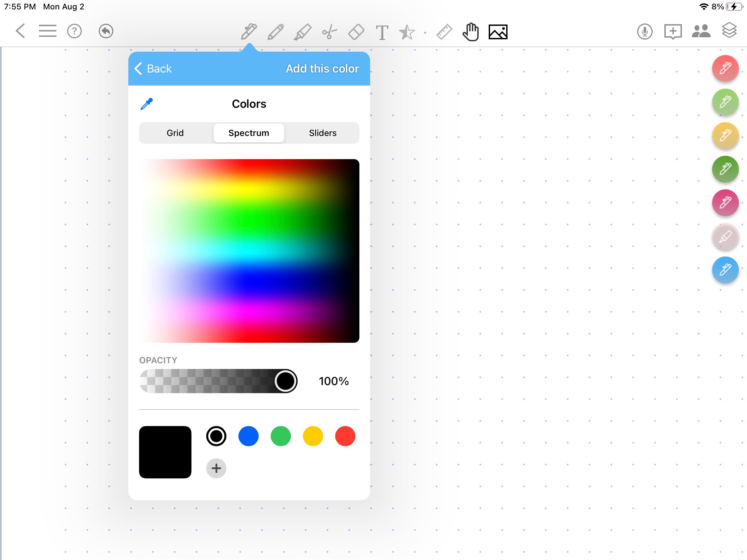Check battery status in iOS status bar
The height and width of the screenshot is (560, 747).
click(732, 6)
